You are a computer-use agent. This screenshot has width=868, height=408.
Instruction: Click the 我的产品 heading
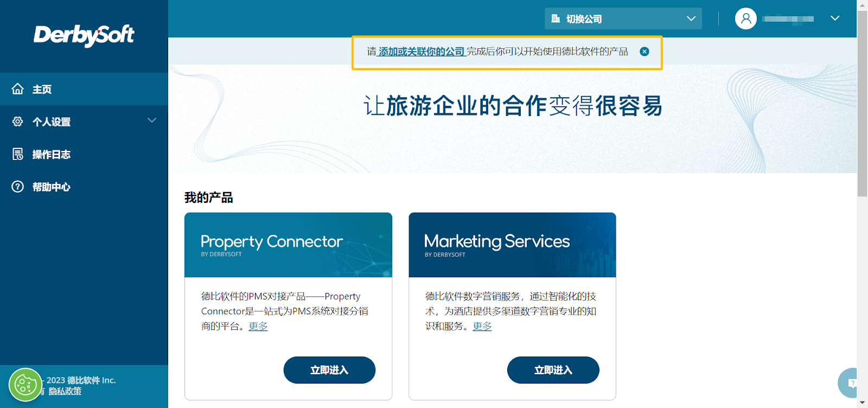(209, 197)
